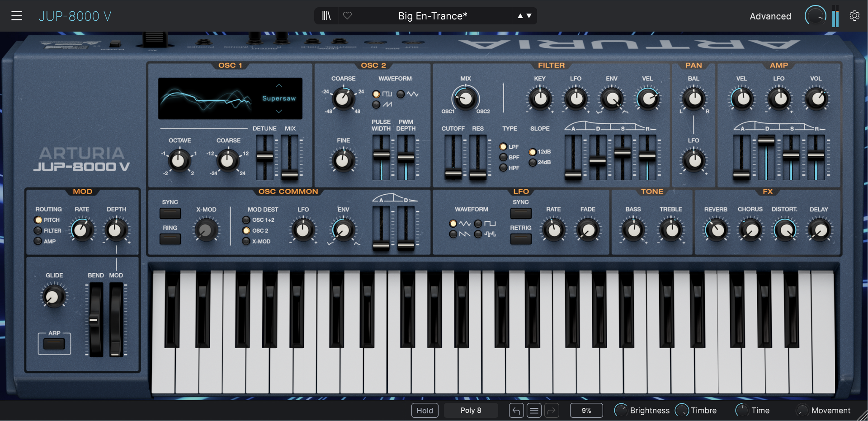868x421 pixels.
Task: Open the edit history list icon
Action: pos(534,411)
